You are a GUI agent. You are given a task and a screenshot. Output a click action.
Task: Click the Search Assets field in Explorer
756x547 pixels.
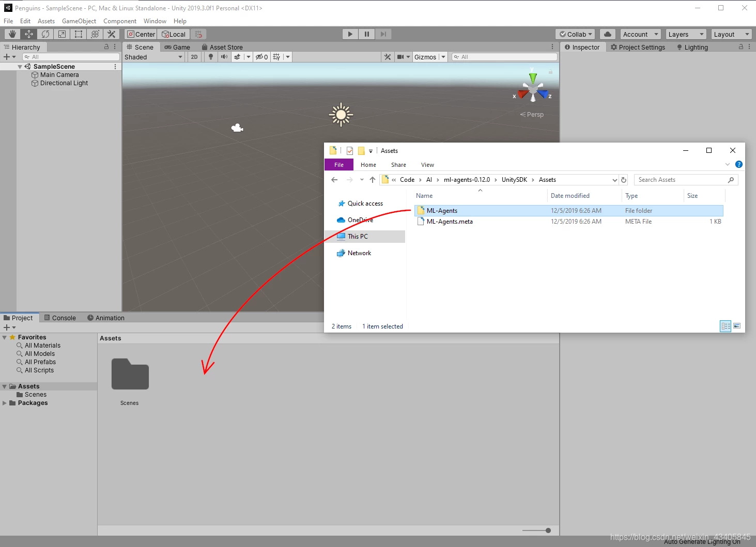[686, 180]
